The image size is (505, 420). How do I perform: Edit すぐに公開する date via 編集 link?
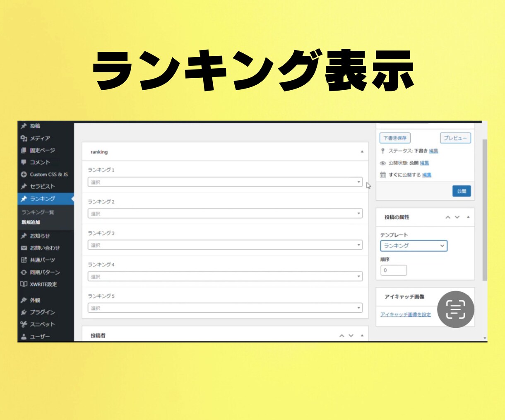pos(427,175)
